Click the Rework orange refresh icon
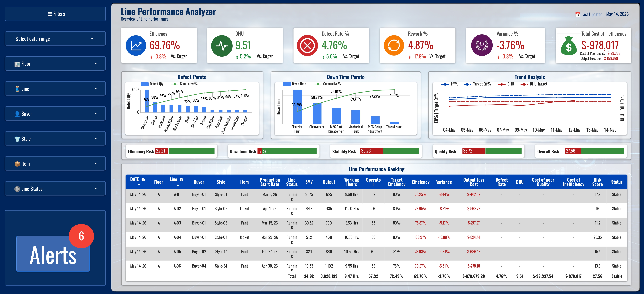 tap(394, 46)
